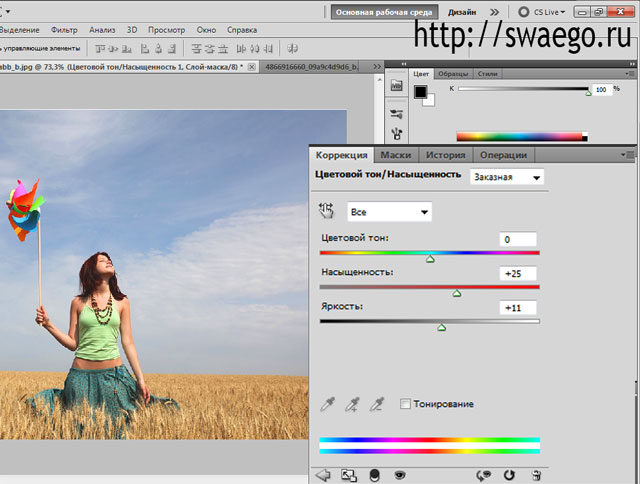Open the brush presets panel icon

click(x=396, y=133)
